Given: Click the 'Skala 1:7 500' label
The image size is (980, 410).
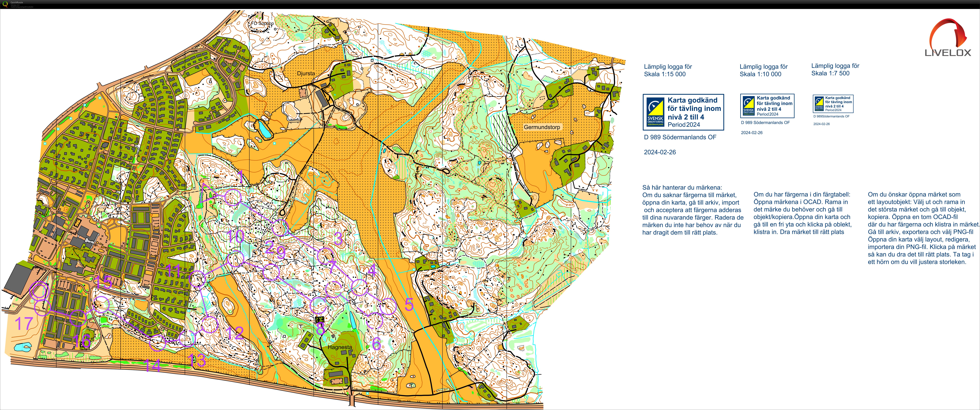Looking at the screenshot, I should pyautogui.click(x=830, y=73).
